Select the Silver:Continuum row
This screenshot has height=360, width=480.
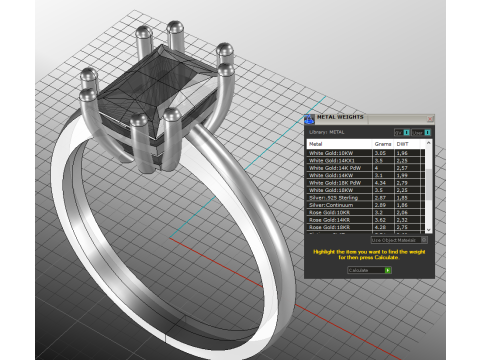[366, 205]
